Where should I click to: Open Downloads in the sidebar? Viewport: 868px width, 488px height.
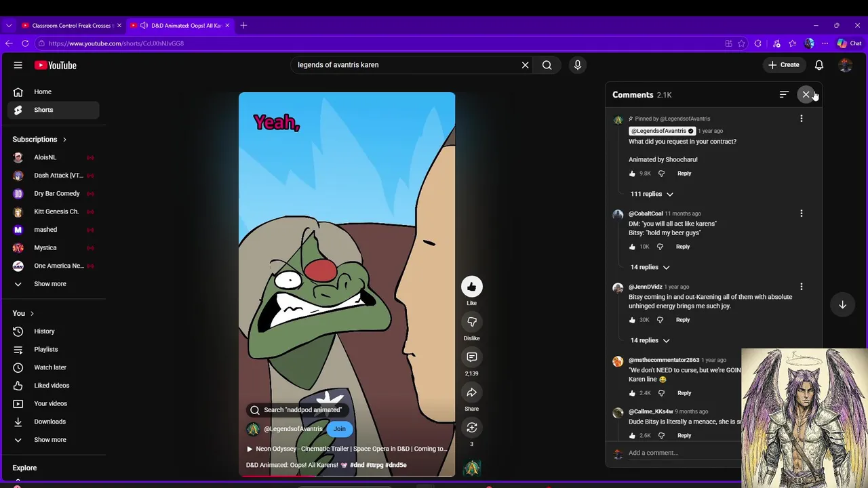pyautogui.click(x=53, y=422)
